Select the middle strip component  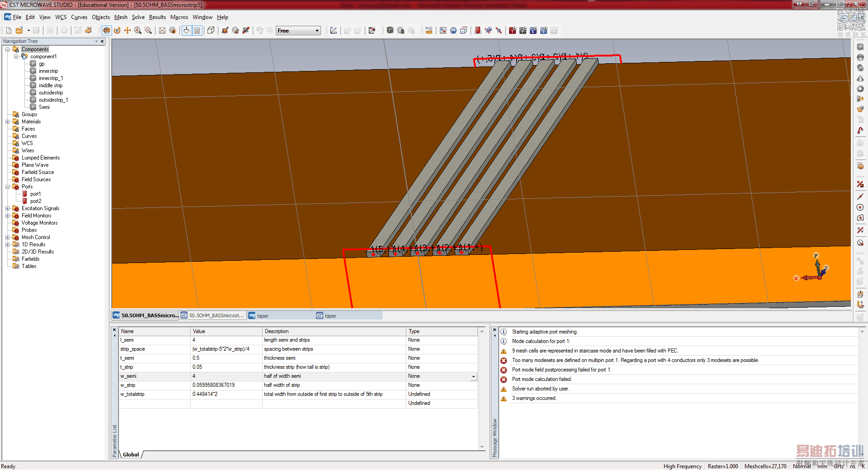50,85
